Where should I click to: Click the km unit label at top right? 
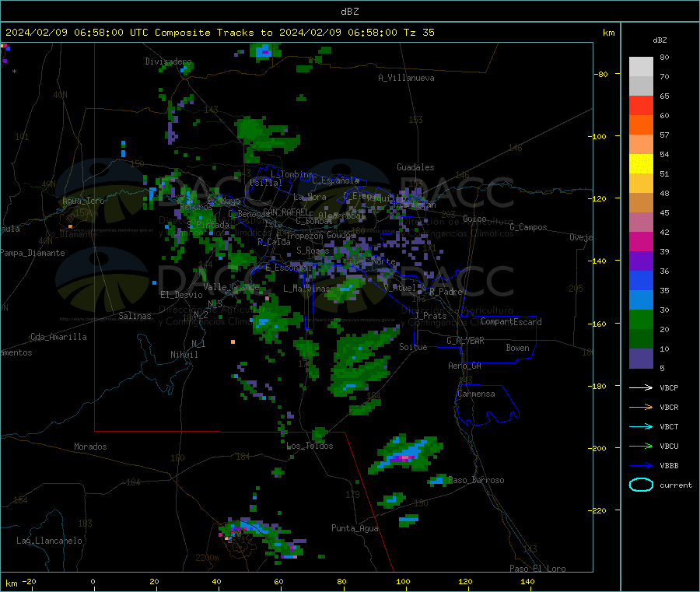point(608,33)
